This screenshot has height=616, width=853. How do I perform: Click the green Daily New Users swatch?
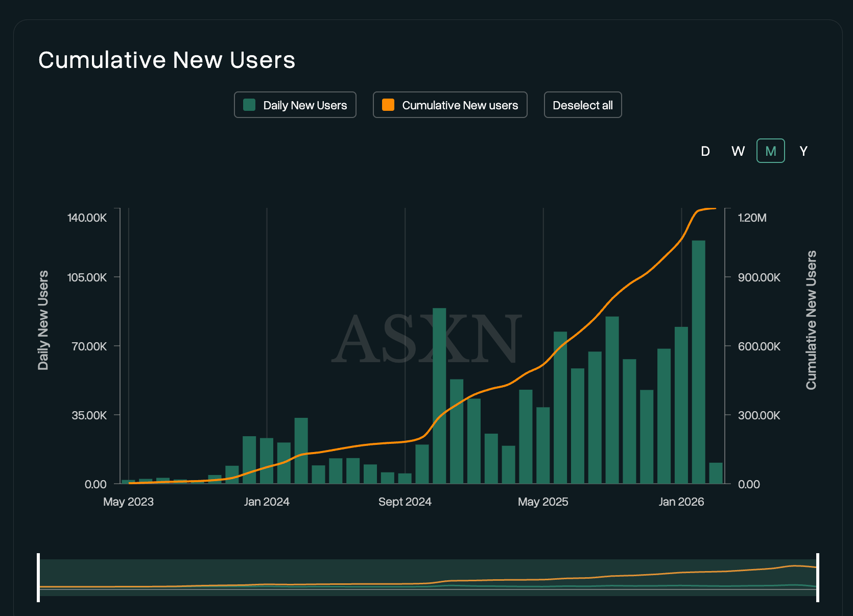(x=250, y=105)
